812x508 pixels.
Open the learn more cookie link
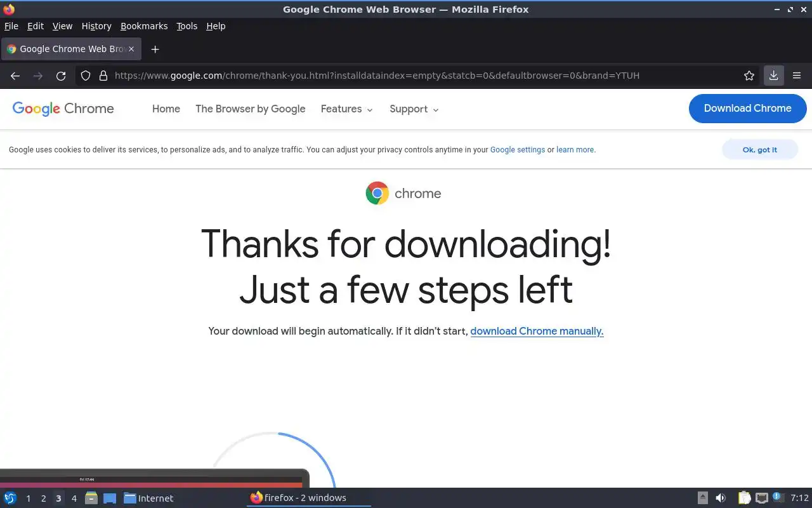tap(575, 150)
